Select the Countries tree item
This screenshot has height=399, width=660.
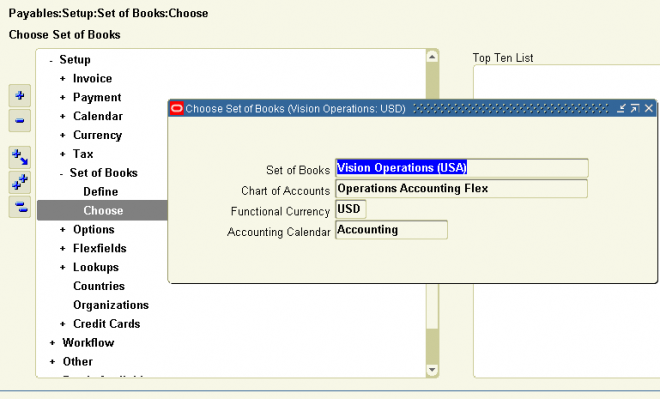99,286
